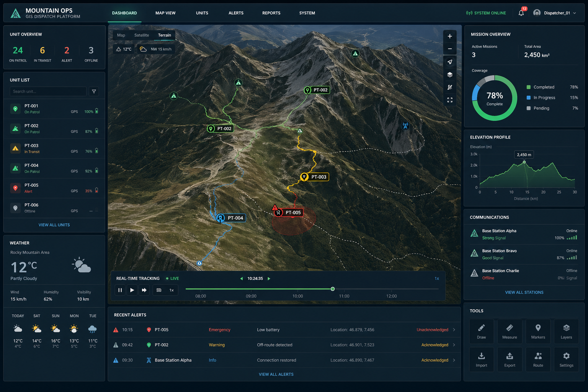Click the VIEW ALL ALERTS link
Viewport: 588px width, 392px height.
pos(276,374)
